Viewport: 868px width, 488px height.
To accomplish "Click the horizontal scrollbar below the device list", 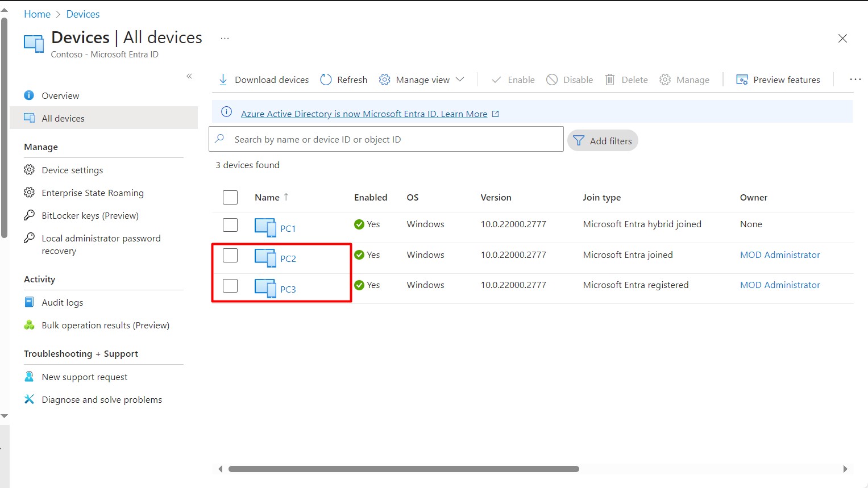I will coord(404,469).
